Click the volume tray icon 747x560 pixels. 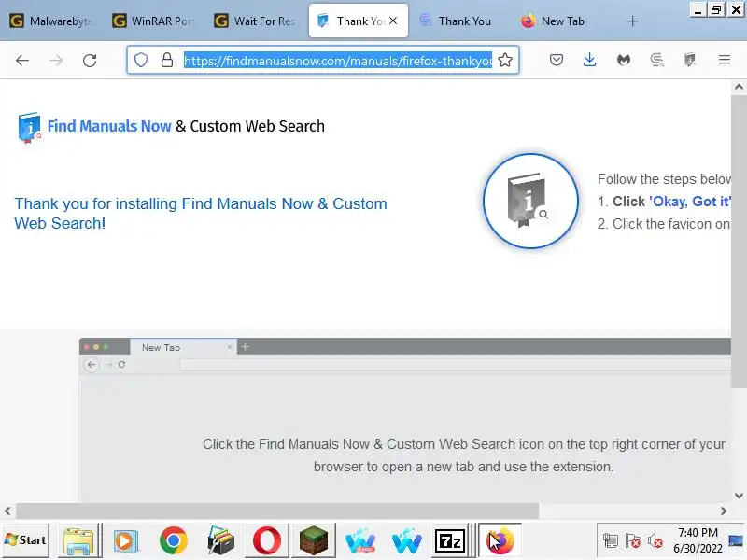[655, 541]
